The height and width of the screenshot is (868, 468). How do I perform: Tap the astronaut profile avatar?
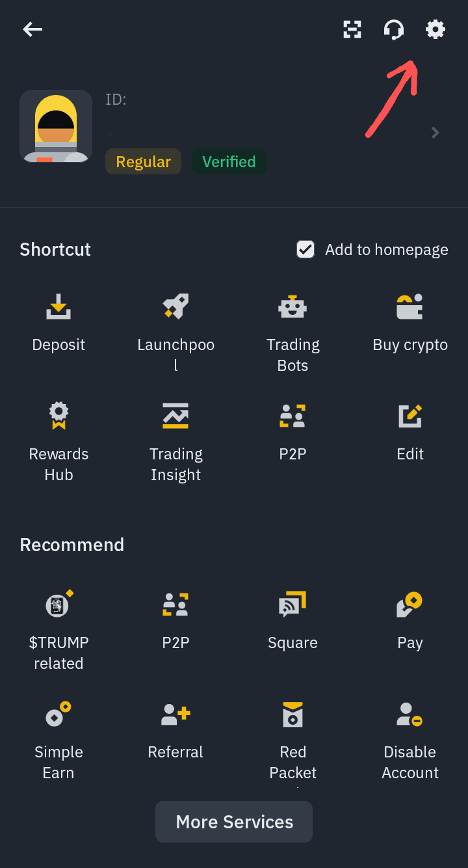coord(56,126)
